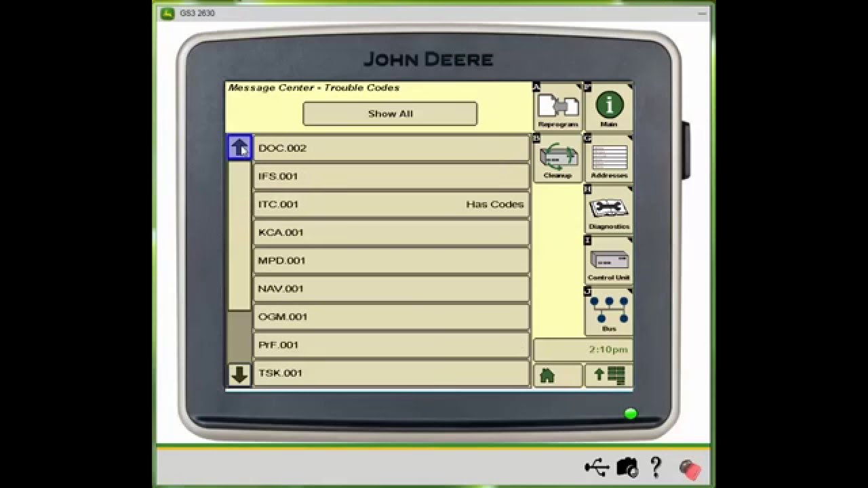Select the Cleanup softkey

(557, 158)
